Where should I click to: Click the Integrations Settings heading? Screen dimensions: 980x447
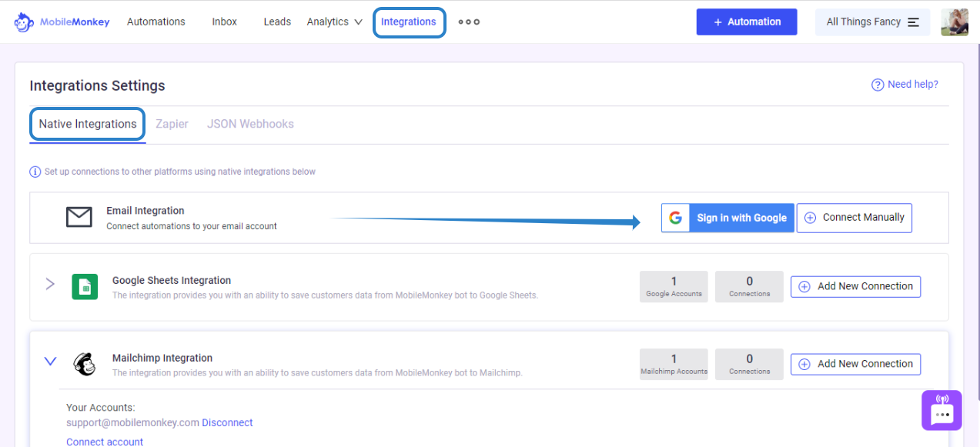point(97,85)
